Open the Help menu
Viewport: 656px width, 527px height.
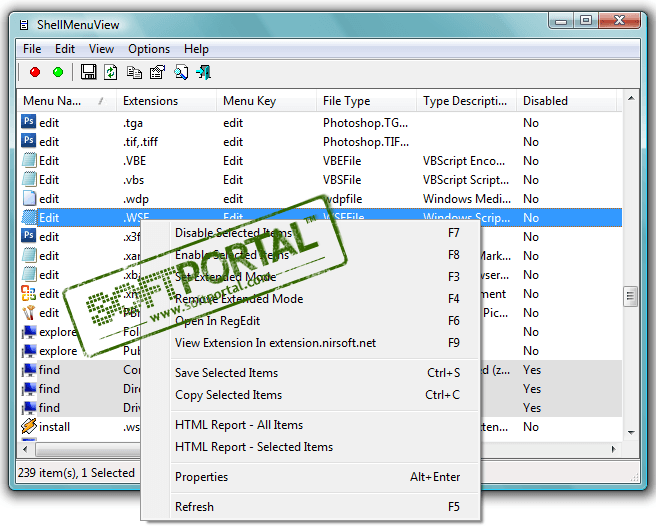(196, 49)
